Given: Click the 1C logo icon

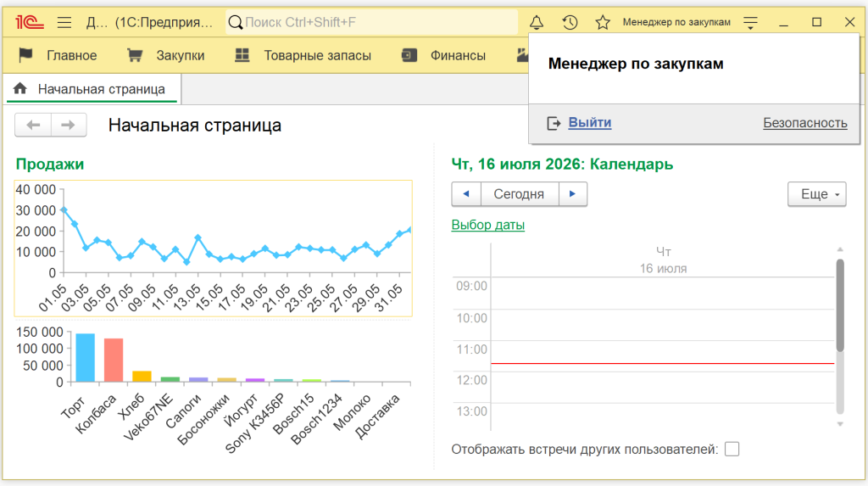Looking at the screenshot, I should pos(29,22).
